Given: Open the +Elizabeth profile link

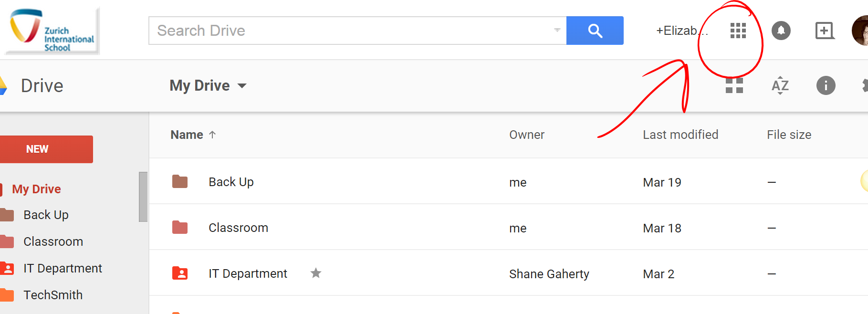Looking at the screenshot, I should click(x=680, y=31).
